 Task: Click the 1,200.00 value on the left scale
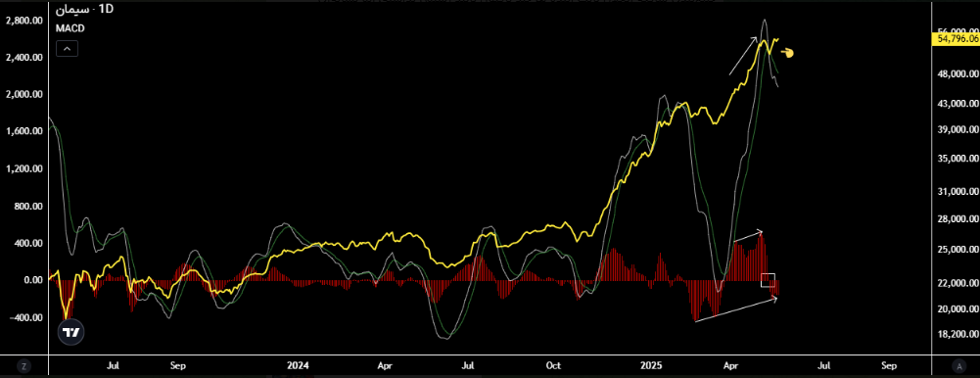pos(23,168)
